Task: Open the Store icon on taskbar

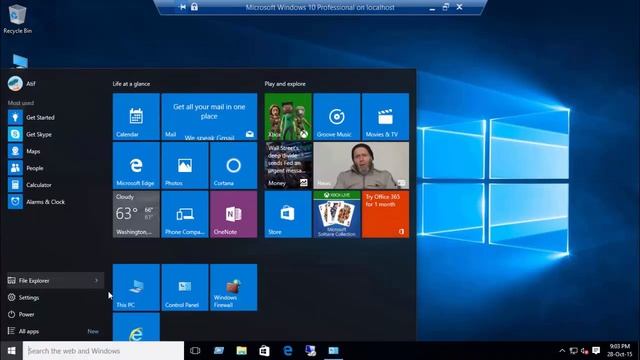Action: [x=264, y=351]
